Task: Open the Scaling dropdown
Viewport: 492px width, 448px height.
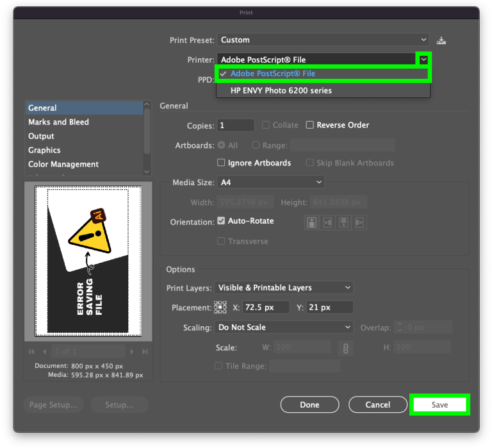Action: pos(284,327)
